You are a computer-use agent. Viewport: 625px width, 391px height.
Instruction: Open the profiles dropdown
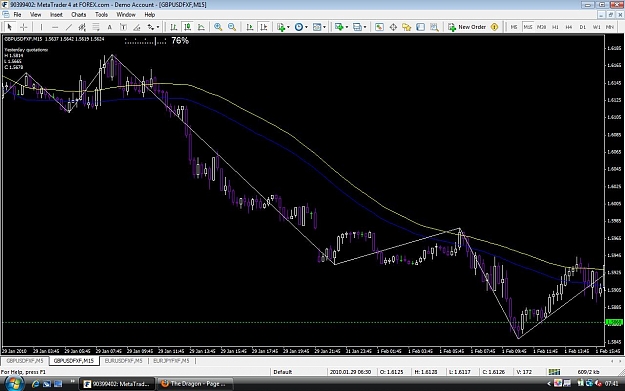coord(360,27)
